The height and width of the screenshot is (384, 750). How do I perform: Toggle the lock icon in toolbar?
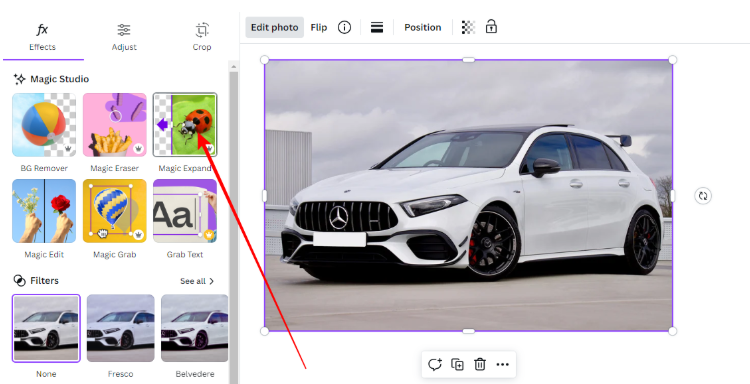(491, 26)
